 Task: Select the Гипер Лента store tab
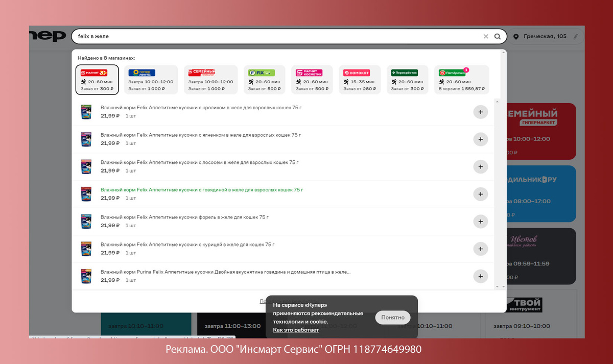tap(151, 80)
